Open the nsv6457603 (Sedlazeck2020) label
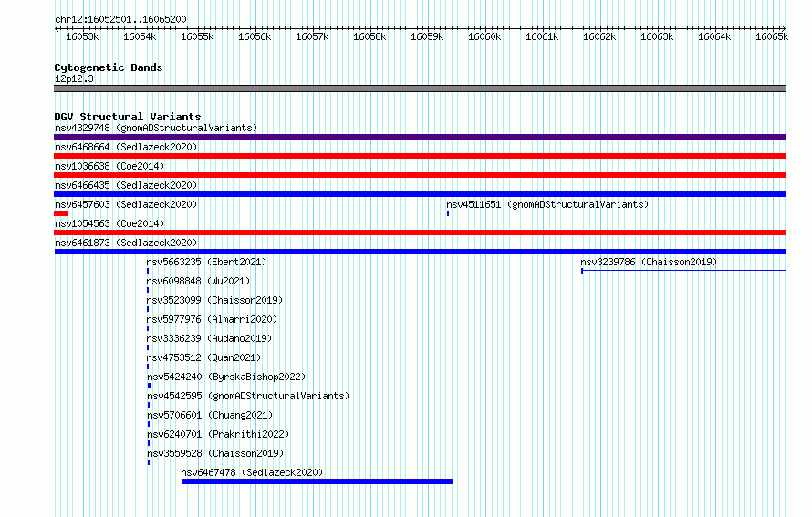The image size is (812, 517). click(x=126, y=204)
